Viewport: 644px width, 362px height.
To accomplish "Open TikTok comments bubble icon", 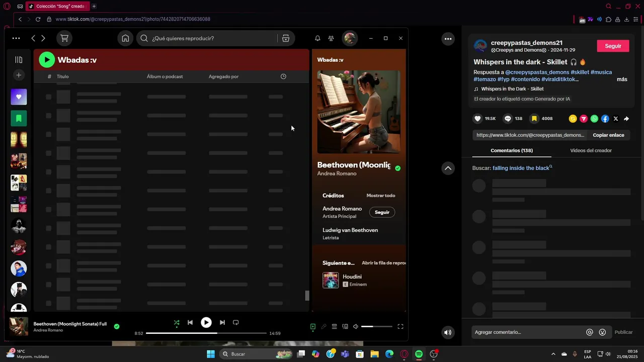I will (x=508, y=119).
